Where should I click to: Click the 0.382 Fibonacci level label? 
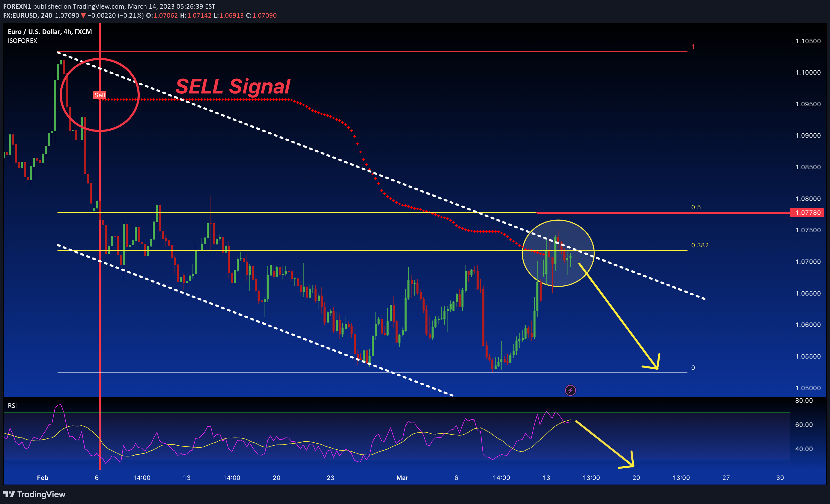[700, 245]
